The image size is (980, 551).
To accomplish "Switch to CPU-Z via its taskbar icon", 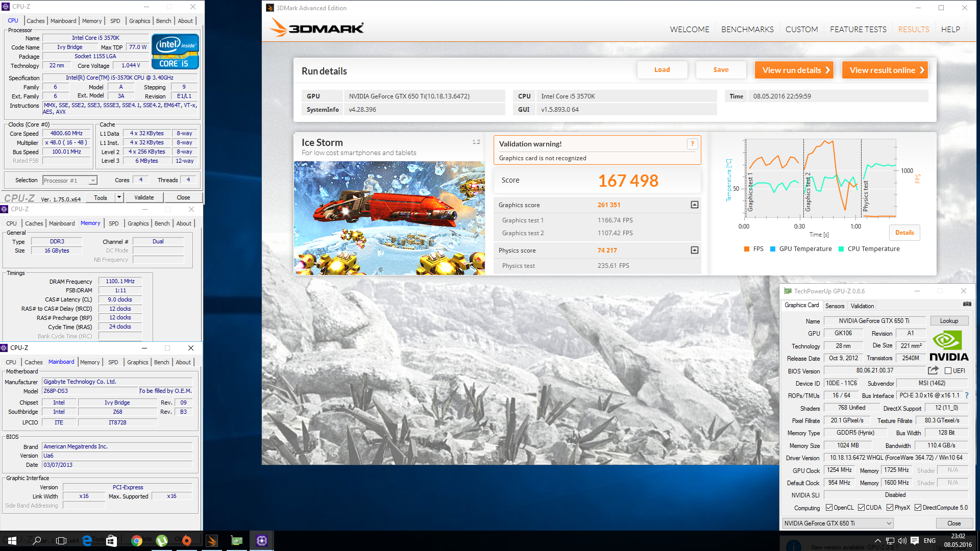I will (262, 541).
